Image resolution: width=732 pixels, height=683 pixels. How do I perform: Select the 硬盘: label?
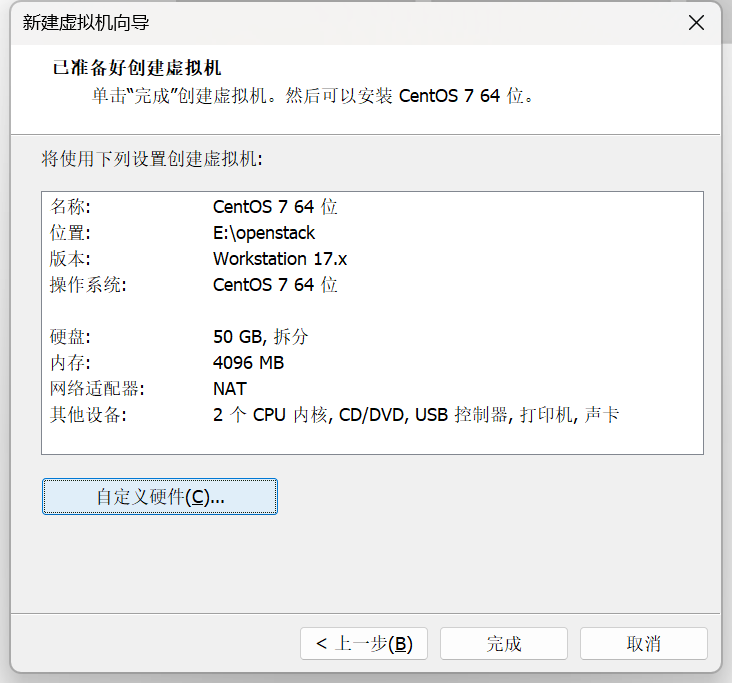pos(70,337)
